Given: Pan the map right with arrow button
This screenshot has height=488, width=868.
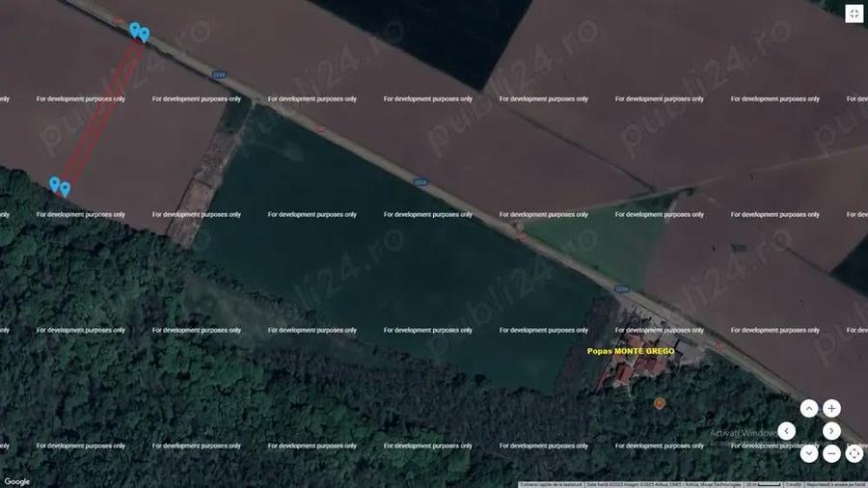Looking at the screenshot, I should click(x=831, y=431).
